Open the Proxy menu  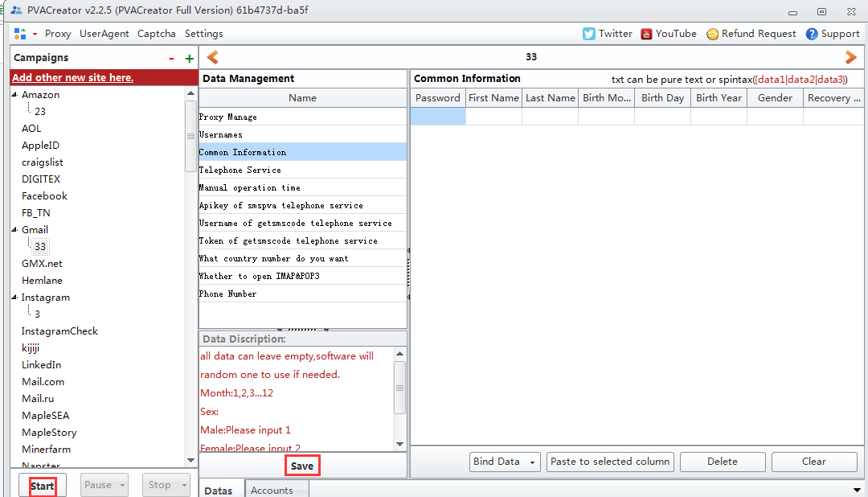[58, 34]
